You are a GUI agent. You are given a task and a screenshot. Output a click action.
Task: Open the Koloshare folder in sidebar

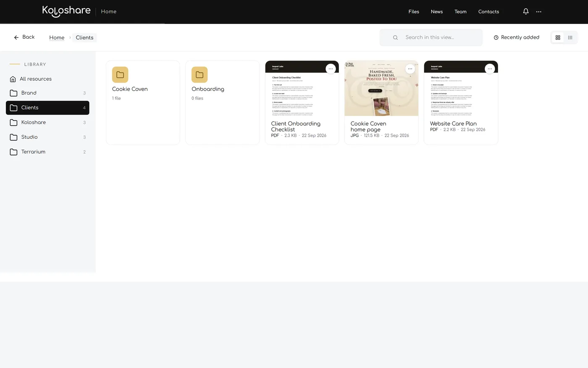pyautogui.click(x=47, y=122)
